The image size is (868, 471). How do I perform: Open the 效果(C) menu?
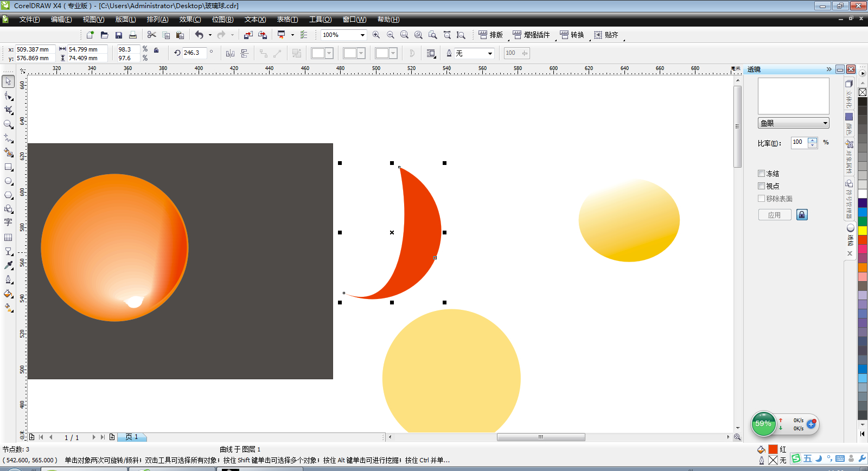[x=190, y=20]
